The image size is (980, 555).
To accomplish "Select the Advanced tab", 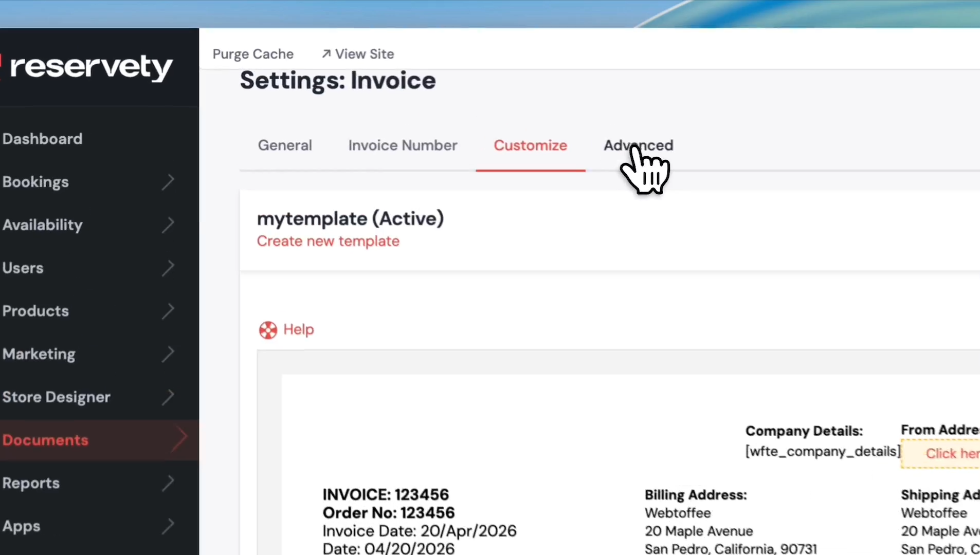I will [638, 145].
